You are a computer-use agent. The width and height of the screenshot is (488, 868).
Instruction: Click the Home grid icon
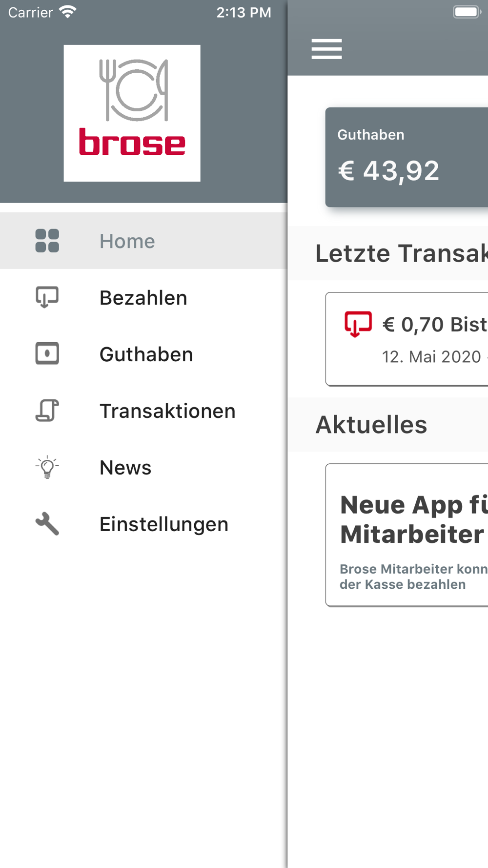(47, 241)
